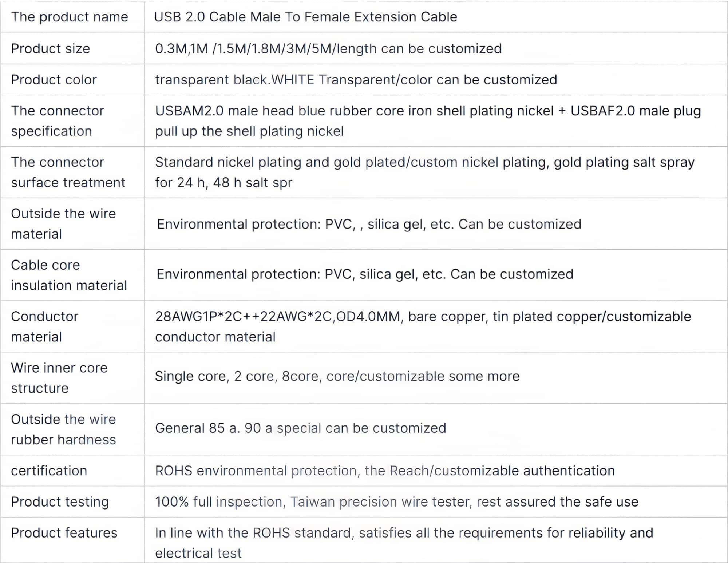Click the "General 85 a. 90 a" hardness value

[300, 428]
